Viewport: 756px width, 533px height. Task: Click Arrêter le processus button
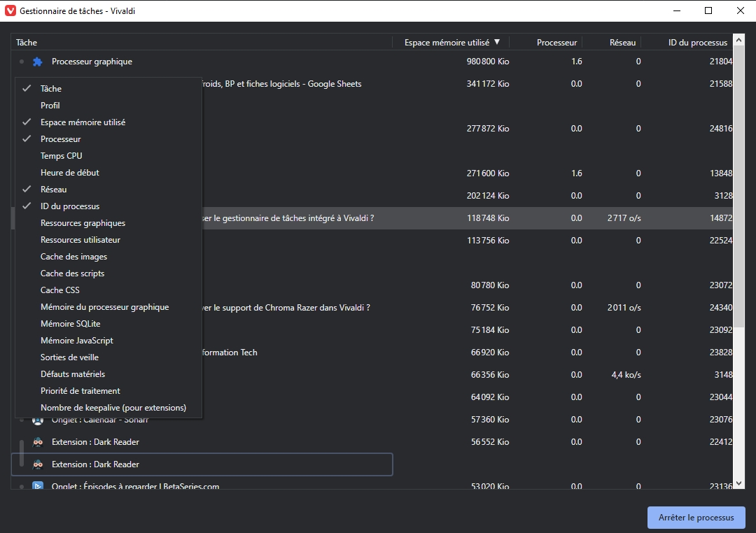pos(696,518)
